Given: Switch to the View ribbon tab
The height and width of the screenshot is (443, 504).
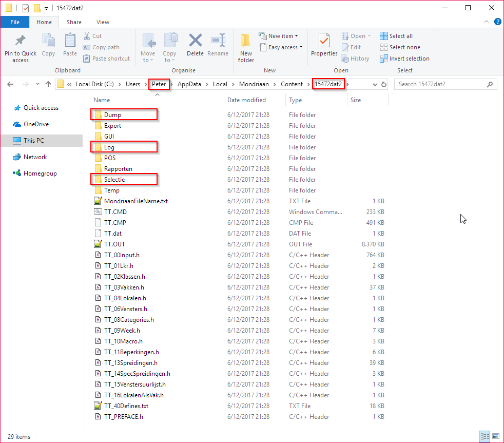Looking at the screenshot, I should (103, 22).
